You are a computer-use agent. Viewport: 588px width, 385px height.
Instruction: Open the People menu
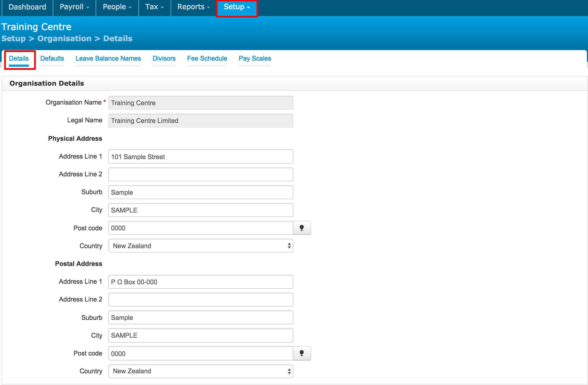pyautogui.click(x=117, y=7)
